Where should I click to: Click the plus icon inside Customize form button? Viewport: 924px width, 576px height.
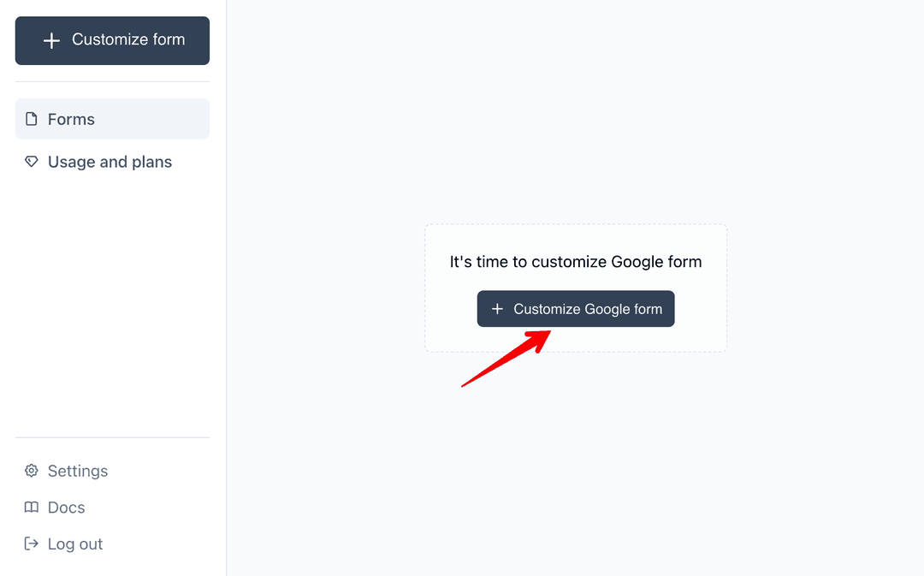(x=51, y=39)
